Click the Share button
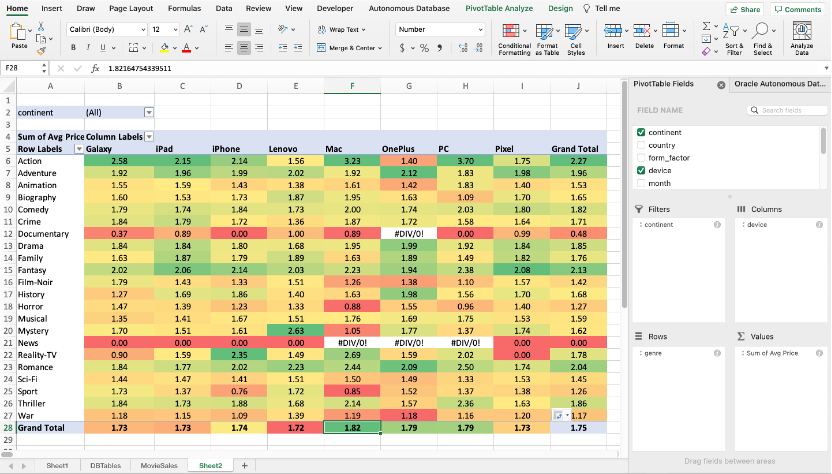The width and height of the screenshot is (832, 474). pyautogui.click(x=746, y=9)
